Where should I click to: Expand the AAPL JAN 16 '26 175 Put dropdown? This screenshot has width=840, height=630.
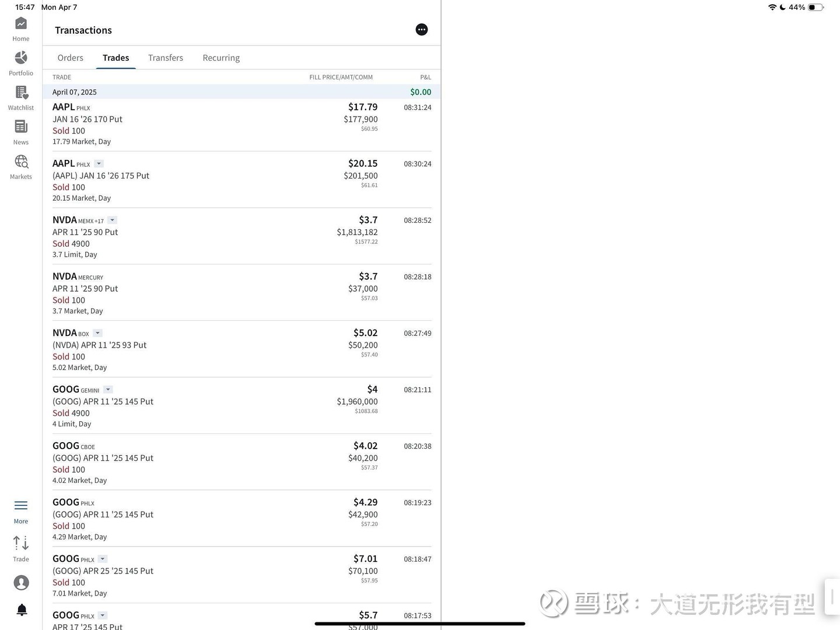99,164
